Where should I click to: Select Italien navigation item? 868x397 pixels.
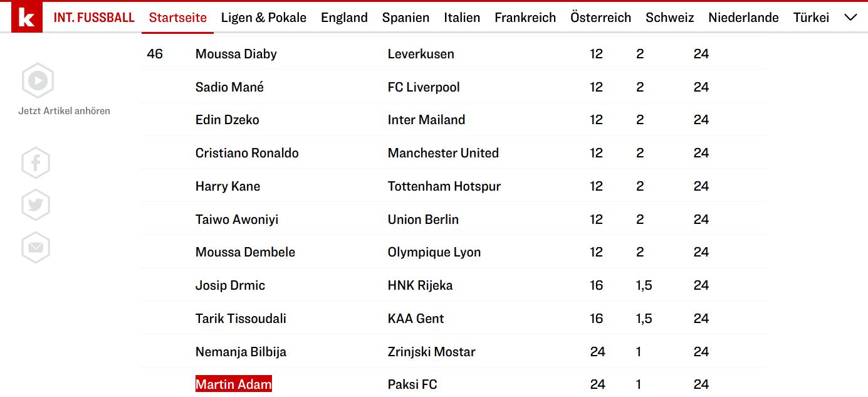coord(462,18)
